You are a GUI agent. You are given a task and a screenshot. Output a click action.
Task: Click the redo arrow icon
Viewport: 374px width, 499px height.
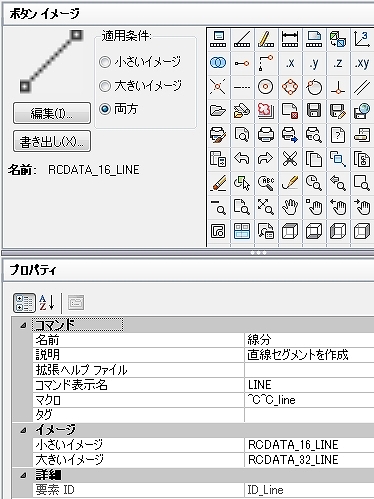tap(266, 159)
